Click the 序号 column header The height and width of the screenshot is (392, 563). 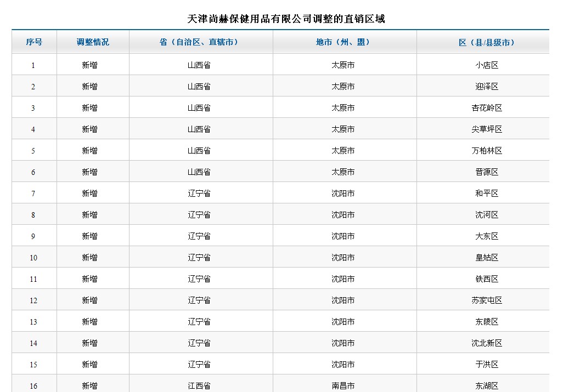click(x=34, y=42)
